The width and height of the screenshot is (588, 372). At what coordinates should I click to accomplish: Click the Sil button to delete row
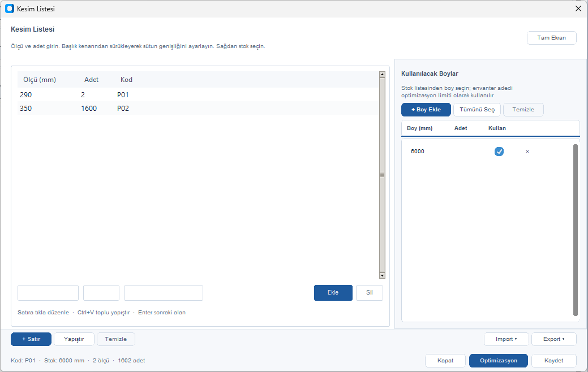click(370, 293)
